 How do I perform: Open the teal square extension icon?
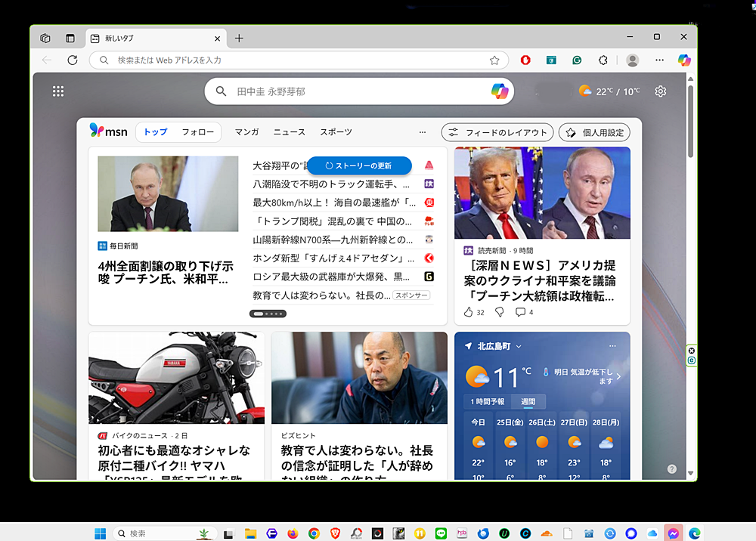tap(551, 60)
